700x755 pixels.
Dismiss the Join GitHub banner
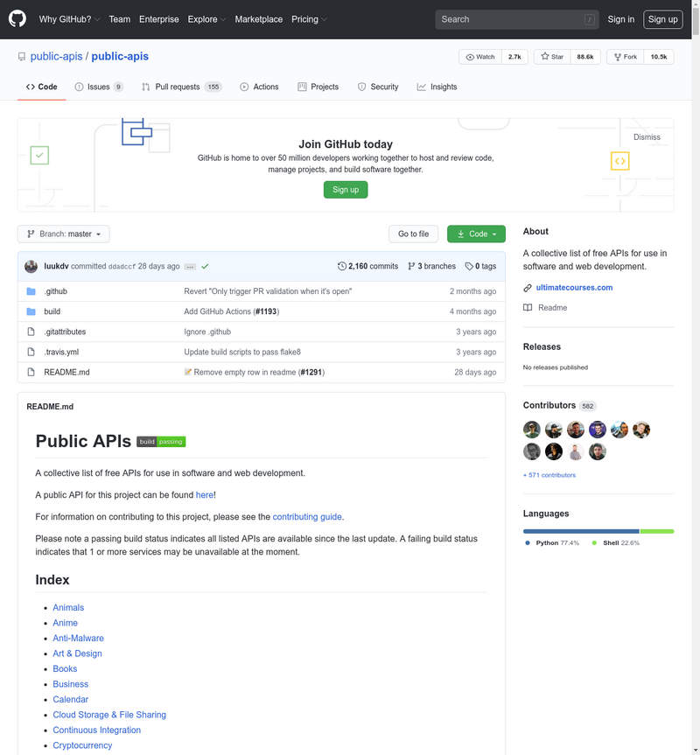(x=647, y=137)
